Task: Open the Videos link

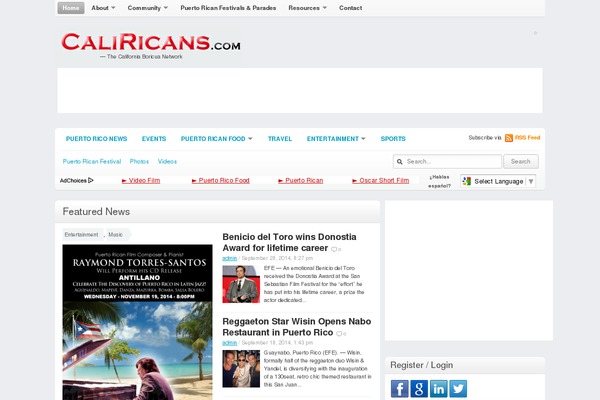Action: tap(167, 162)
